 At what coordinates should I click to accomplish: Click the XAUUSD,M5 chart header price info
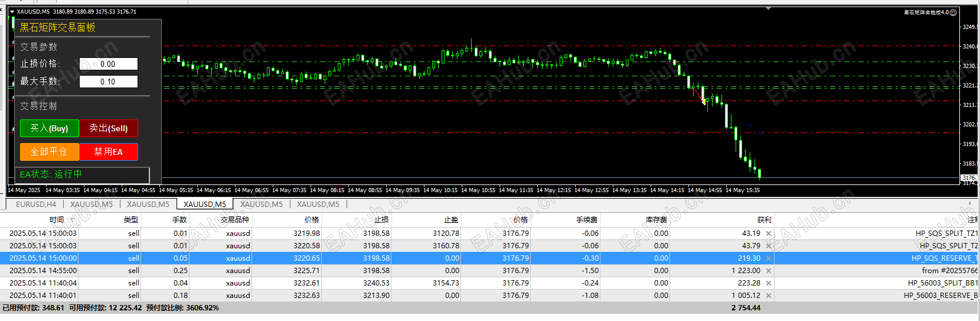click(x=76, y=11)
